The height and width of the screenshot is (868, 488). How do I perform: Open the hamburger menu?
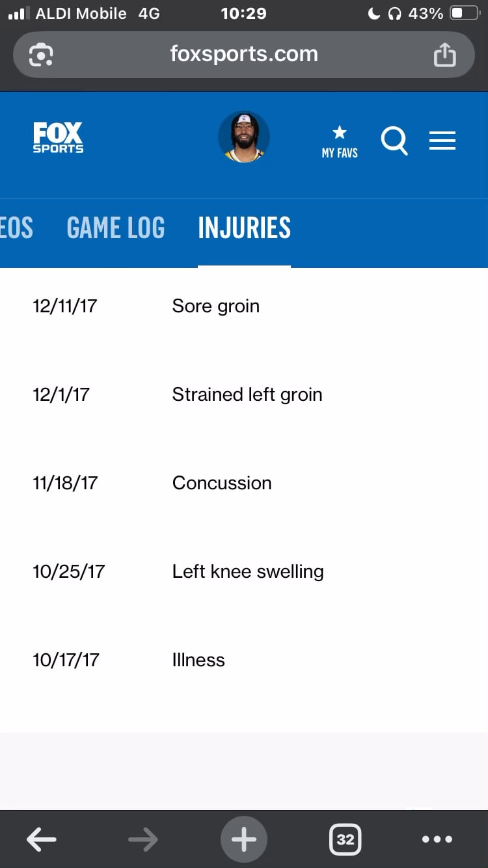(x=442, y=141)
